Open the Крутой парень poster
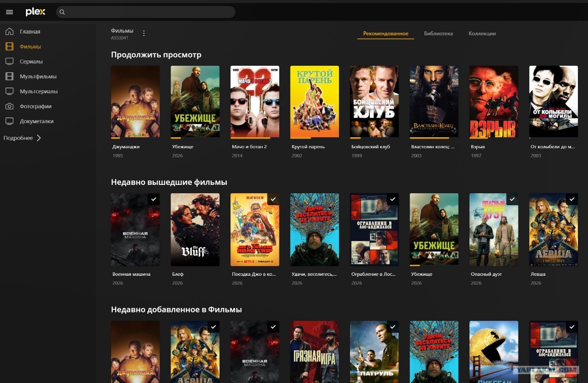588x383 pixels. (315, 101)
